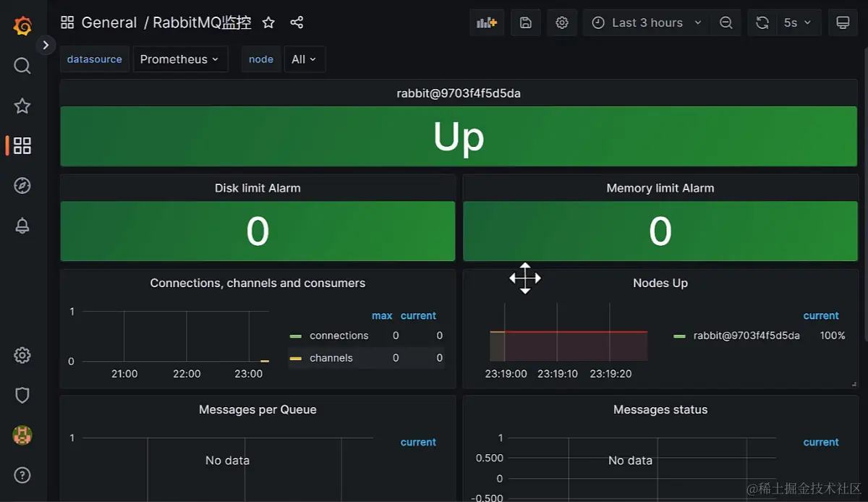The image size is (868, 502).
Task: Click the big Up status value
Action: coord(459,136)
